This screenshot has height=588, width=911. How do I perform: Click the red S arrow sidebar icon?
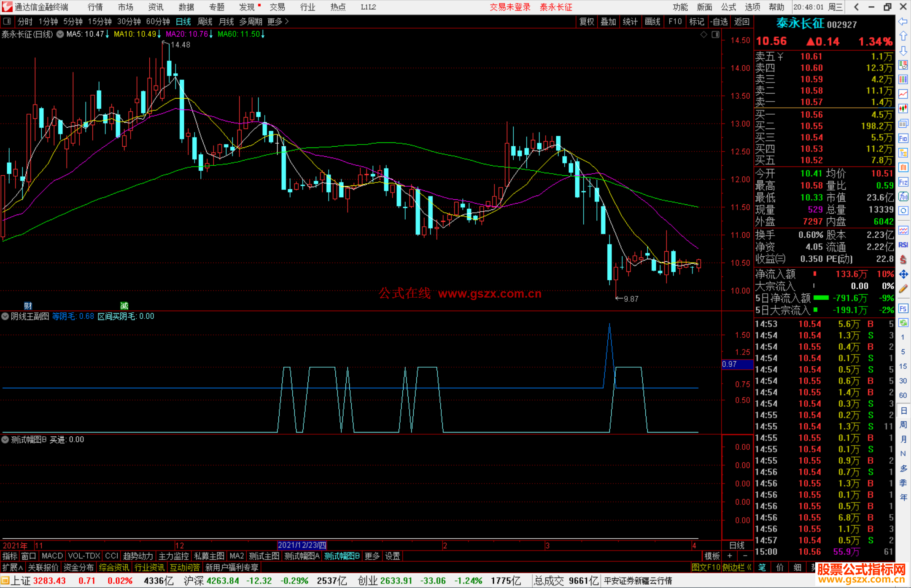903,260
